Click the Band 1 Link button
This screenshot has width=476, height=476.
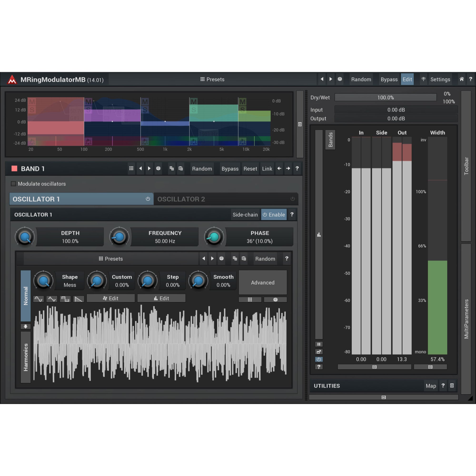[x=267, y=169]
